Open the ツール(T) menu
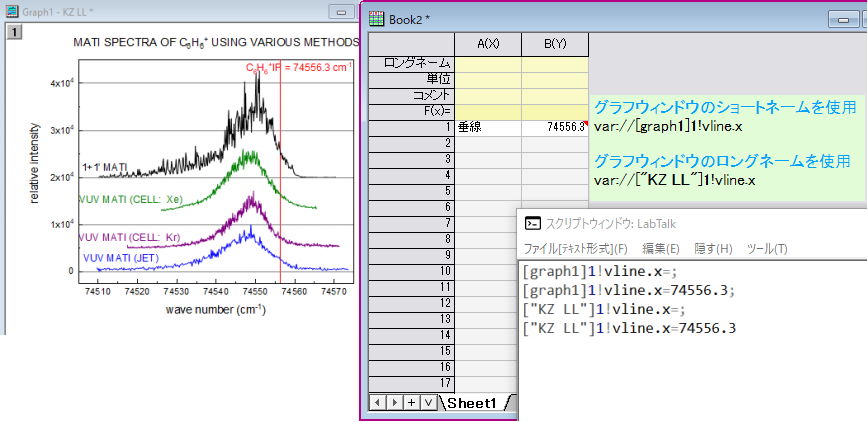The height and width of the screenshot is (422, 868). pyautogui.click(x=767, y=249)
